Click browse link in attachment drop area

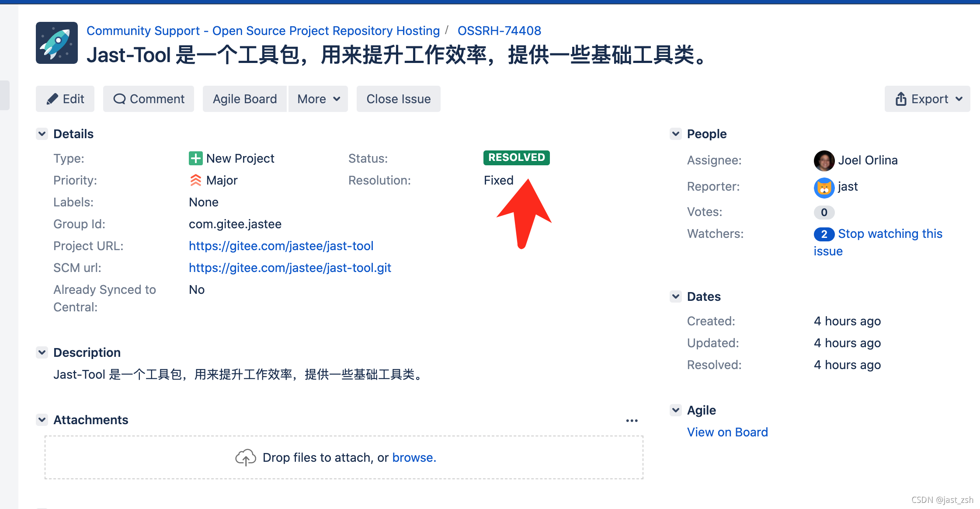pyautogui.click(x=414, y=457)
